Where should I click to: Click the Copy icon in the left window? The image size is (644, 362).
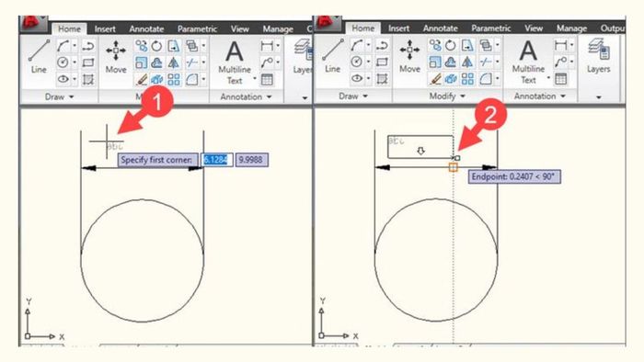point(142,46)
